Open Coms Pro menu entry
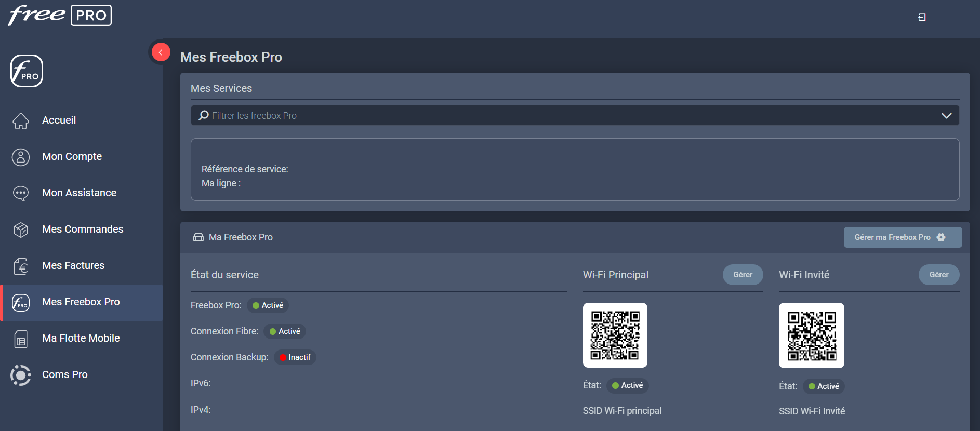The image size is (980, 431). [81, 374]
